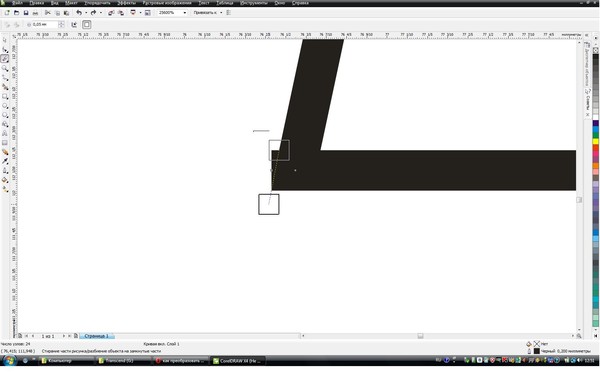Open CorelDRAW X4 taskbar button
The width and height of the screenshot is (600, 375).
(x=237, y=360)
